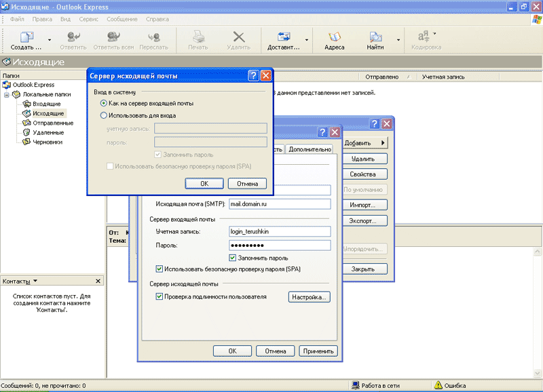Open the 'Добавить' submenu button

click(365, 142)
